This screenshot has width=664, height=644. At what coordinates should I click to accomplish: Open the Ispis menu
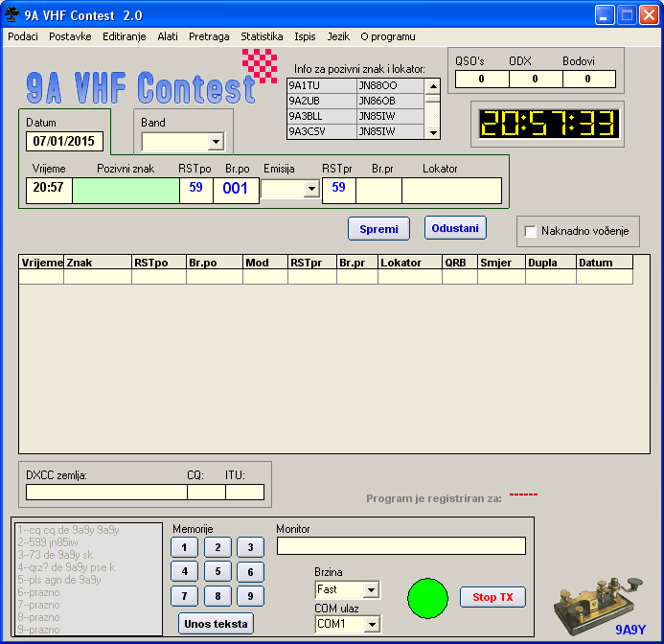coord(305,36)
